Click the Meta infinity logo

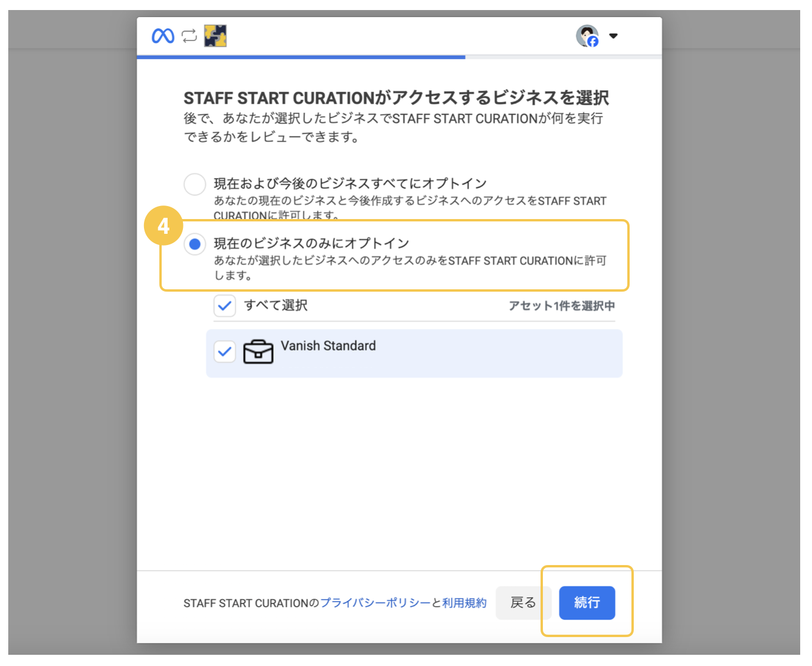[163, 36]
